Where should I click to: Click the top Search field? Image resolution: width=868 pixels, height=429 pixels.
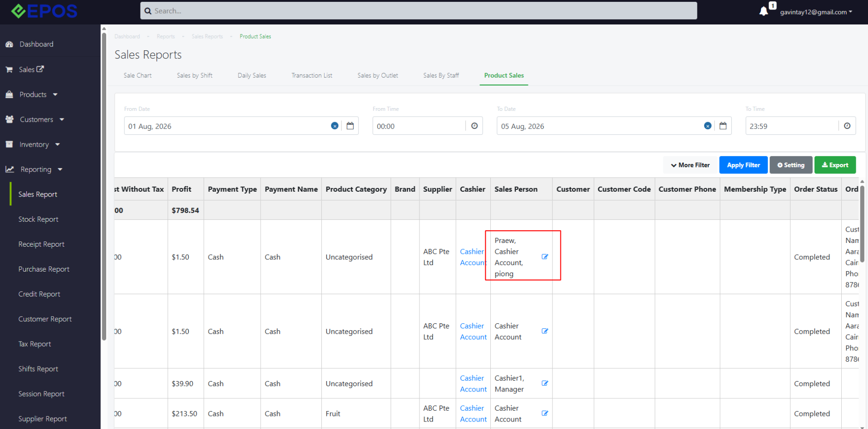point(418,11)
